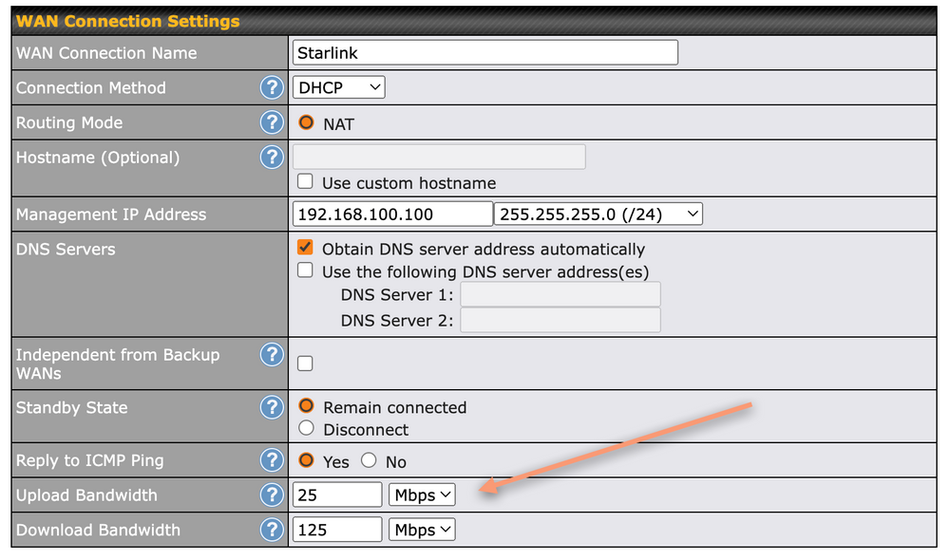Change Download Bandwidth units via dropdown
This screenshot has width=950, height=560.
pos(421,529)
